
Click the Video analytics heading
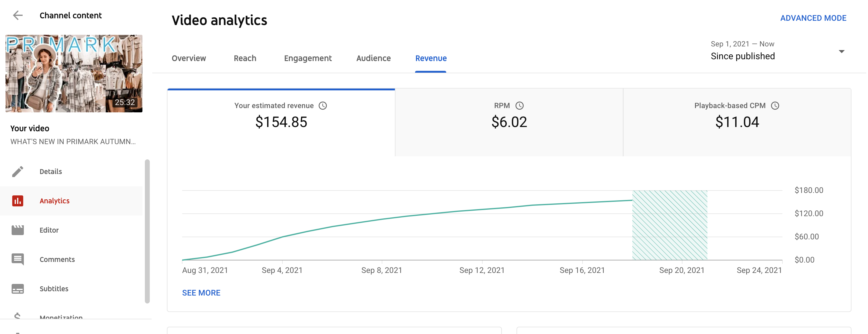[219, 20]
